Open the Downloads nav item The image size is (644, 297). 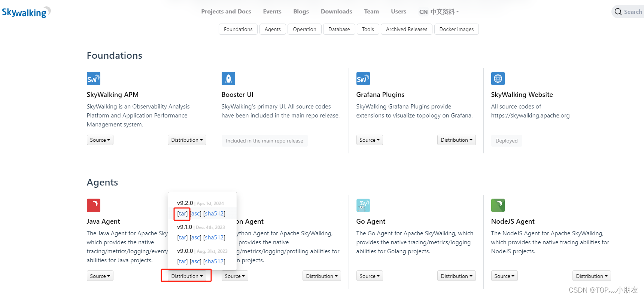pos(337,12)
